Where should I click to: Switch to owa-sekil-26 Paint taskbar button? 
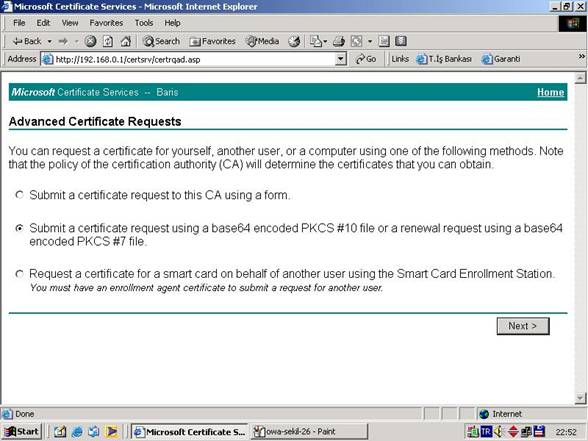pos(309,432)
